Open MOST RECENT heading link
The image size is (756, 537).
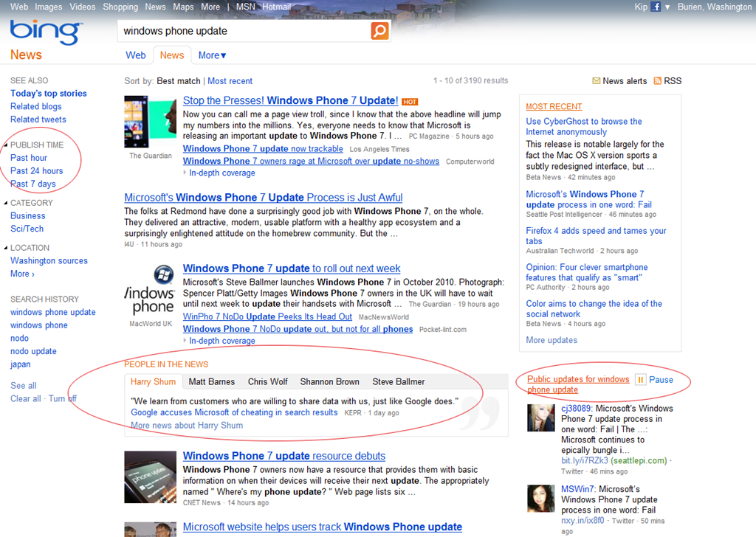tap(554, 106)
